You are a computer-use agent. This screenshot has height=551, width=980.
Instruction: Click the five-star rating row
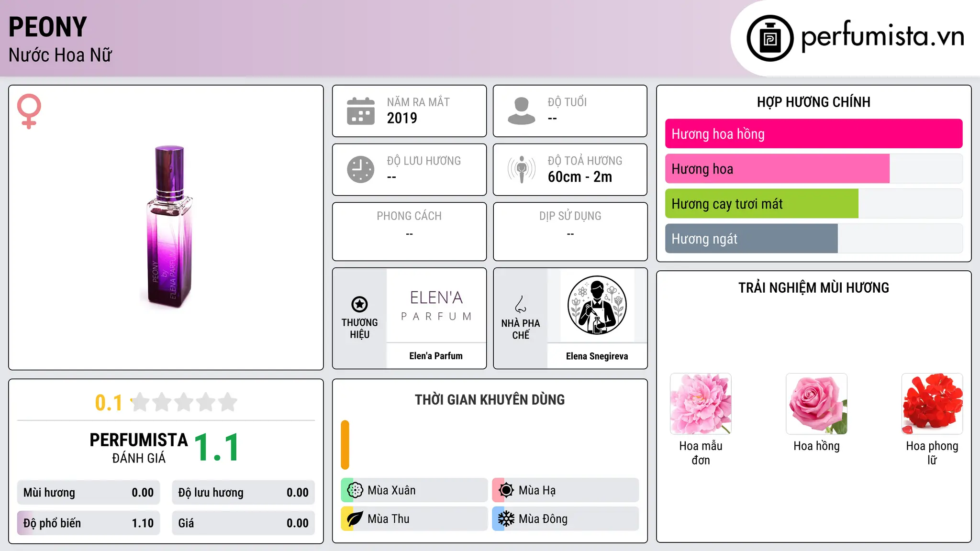point(184,402)
